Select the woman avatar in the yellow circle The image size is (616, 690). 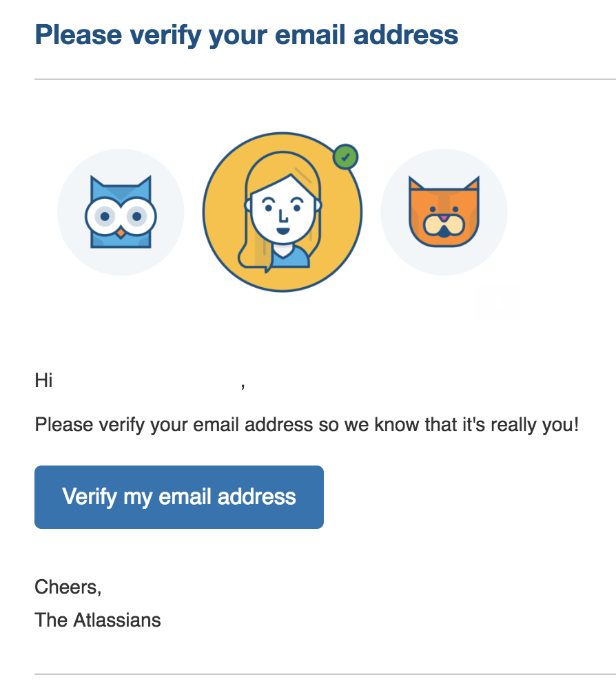click(283, 212)
